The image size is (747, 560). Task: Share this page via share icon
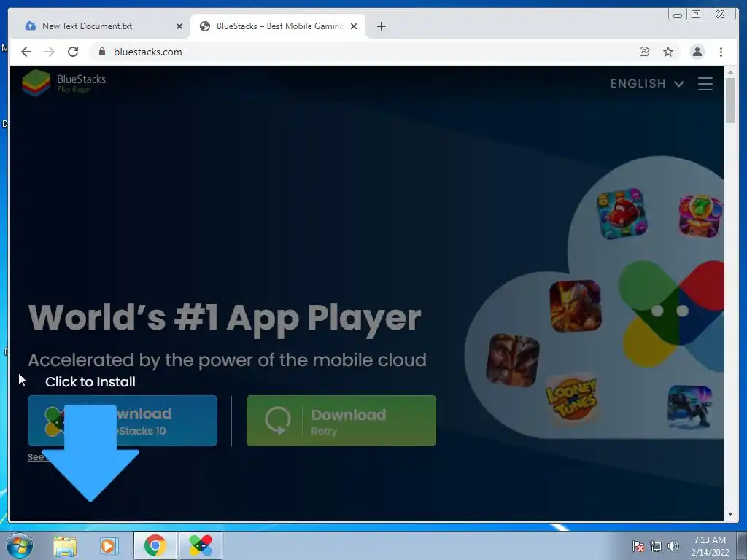point(645,52)
